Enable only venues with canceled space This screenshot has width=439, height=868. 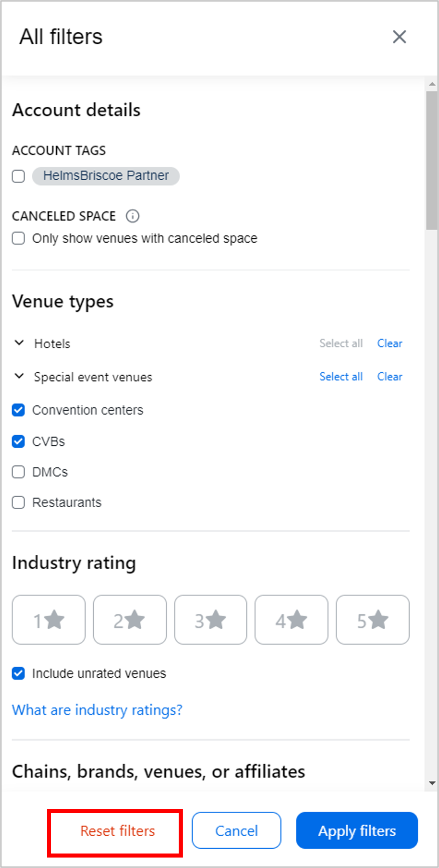point(18,238)
